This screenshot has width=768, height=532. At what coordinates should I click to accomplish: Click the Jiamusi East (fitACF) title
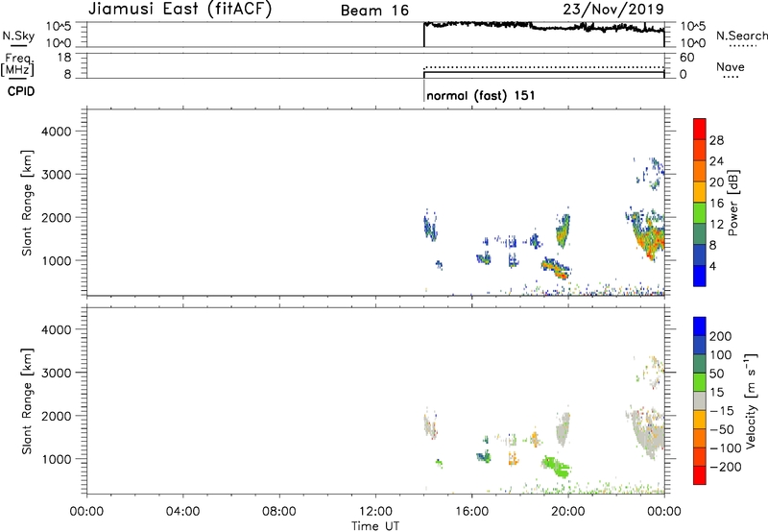180,9
